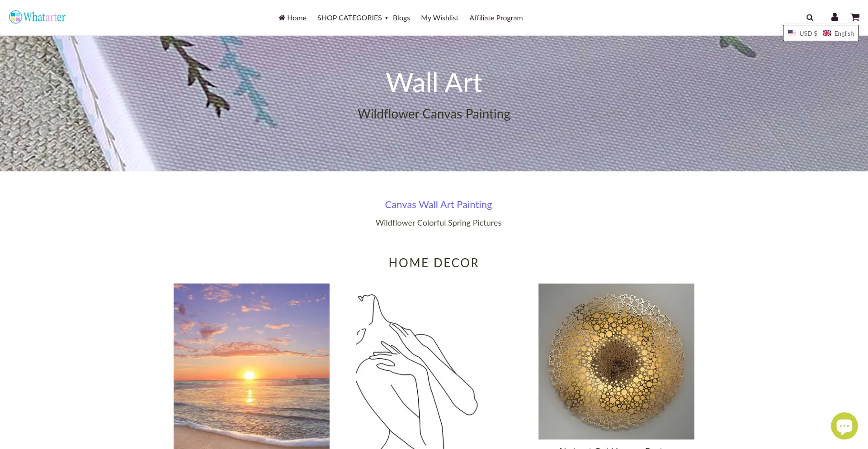This screenshot has width=868, height=449.
Task: Select SHOP CATEGORIES menu label
Action: [349, 18]
